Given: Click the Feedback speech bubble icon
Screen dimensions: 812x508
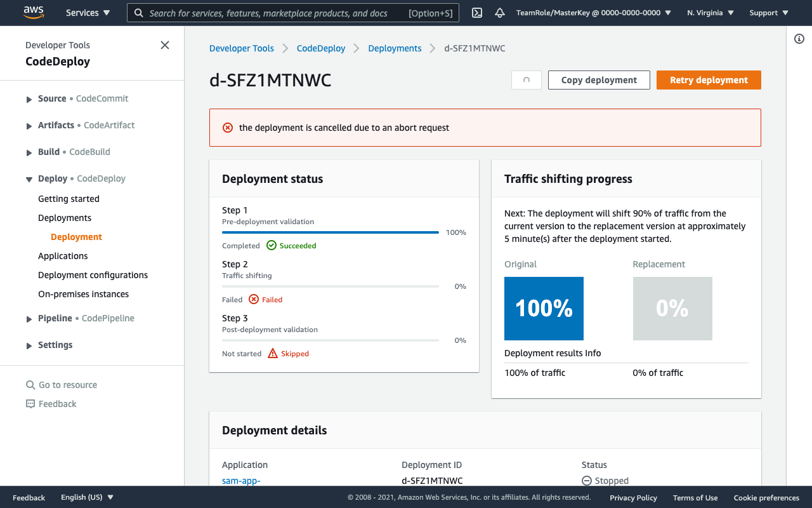Looking at the screenshot, I should pos(30,404).
